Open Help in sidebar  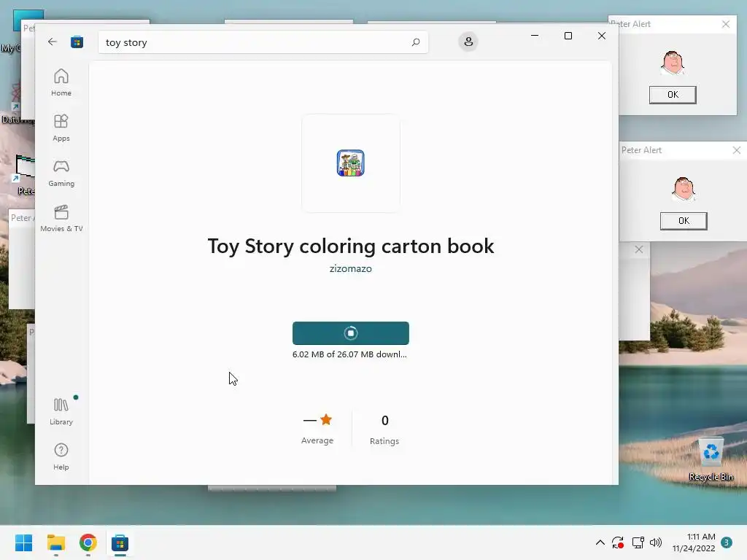[61, 456]
